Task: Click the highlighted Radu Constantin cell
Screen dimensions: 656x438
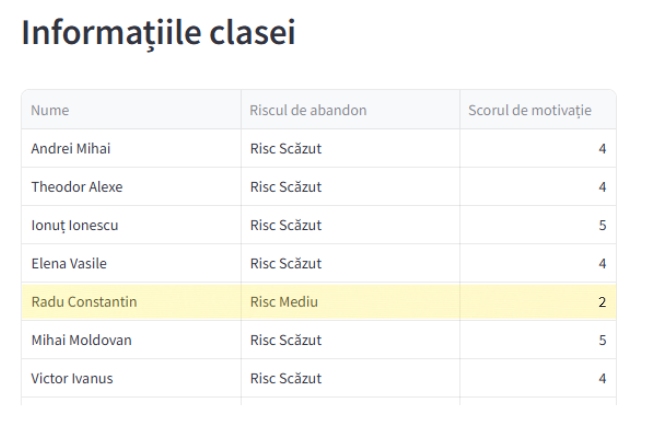Action: 84,302
